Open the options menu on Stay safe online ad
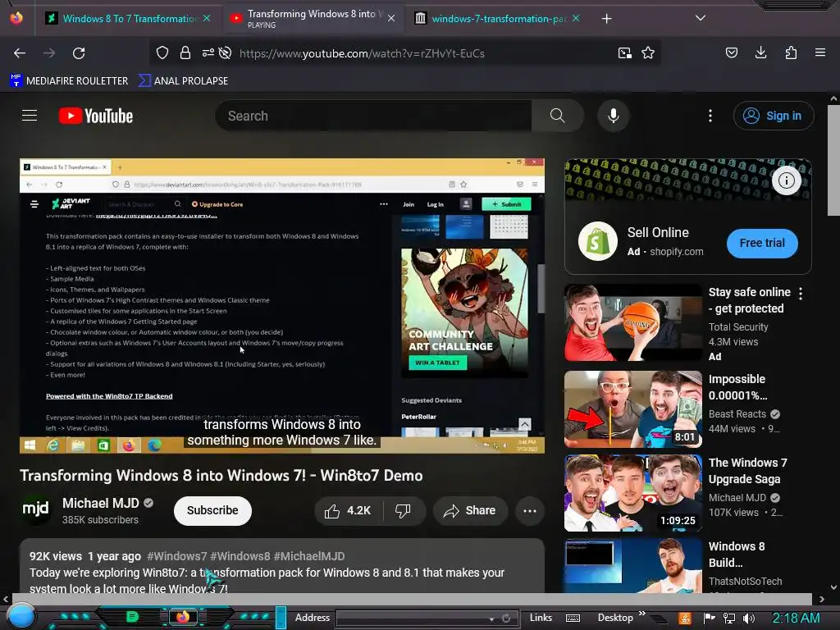Image resolution: width=840 pixels, height=630 pixels. pyautogui.click(x=801, y=293)
